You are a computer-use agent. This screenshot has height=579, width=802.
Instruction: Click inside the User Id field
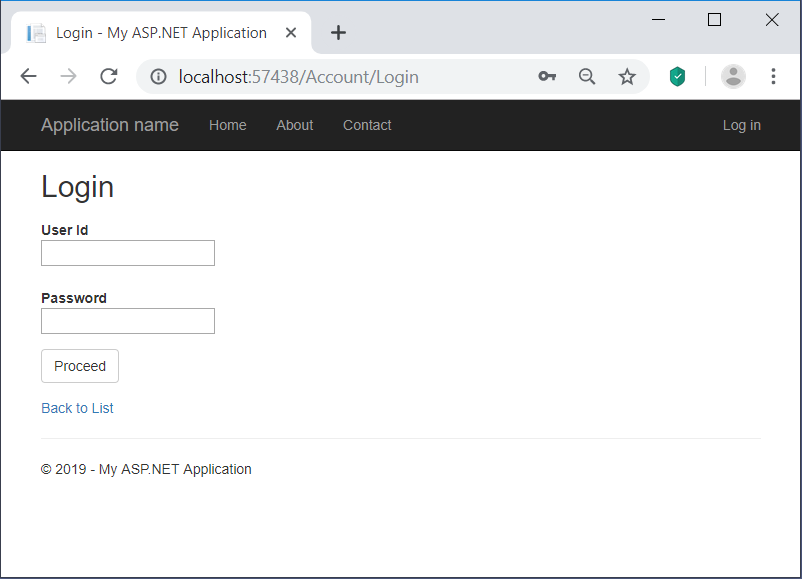pos(127,252)
